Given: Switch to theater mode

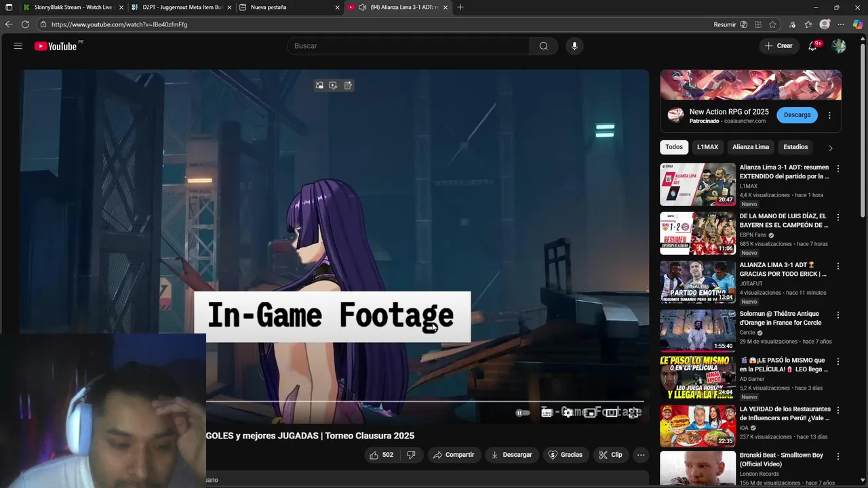Looking at the screenshot, I should 612,413.
